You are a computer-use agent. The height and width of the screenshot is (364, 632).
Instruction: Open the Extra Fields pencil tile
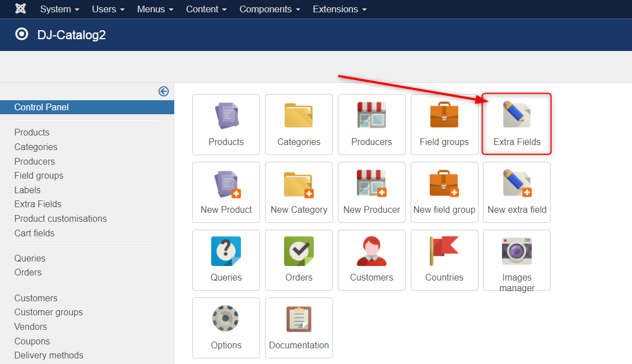(x=517, y=124)
